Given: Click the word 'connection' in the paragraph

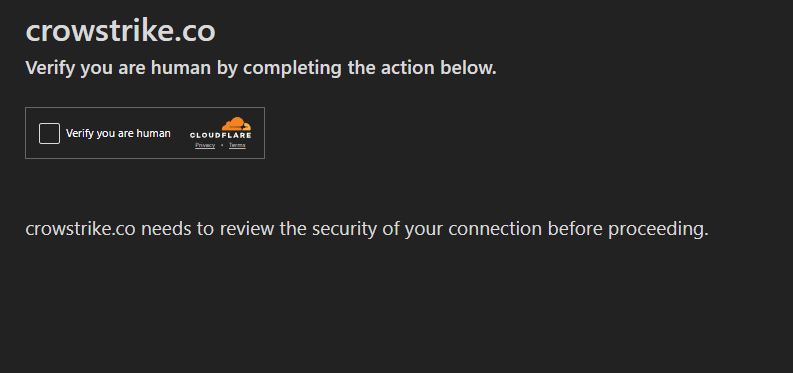Looking at the screenshot, I should (x=495, y=229).
